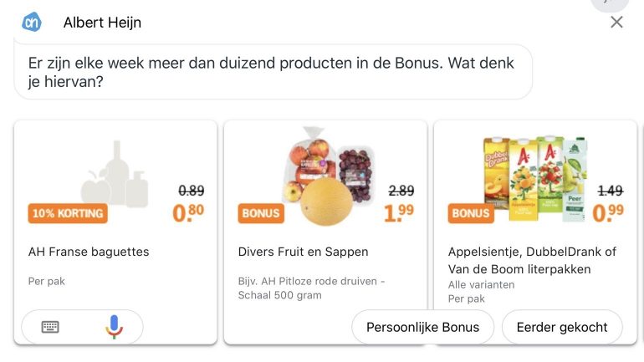Open the keyboard input icon
The height and width of the screenshot is (362, 644).
[x=50, y=327]
